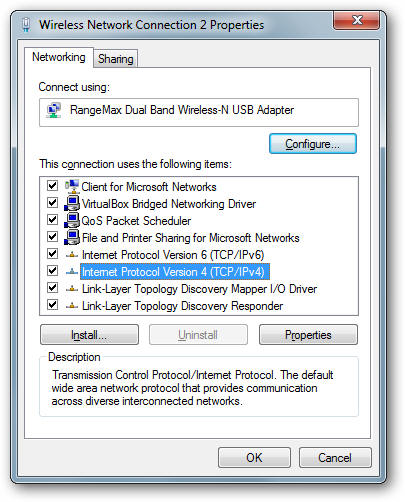
Task: Click the TCP/IPv4 protocol icon
Action: 72,272
